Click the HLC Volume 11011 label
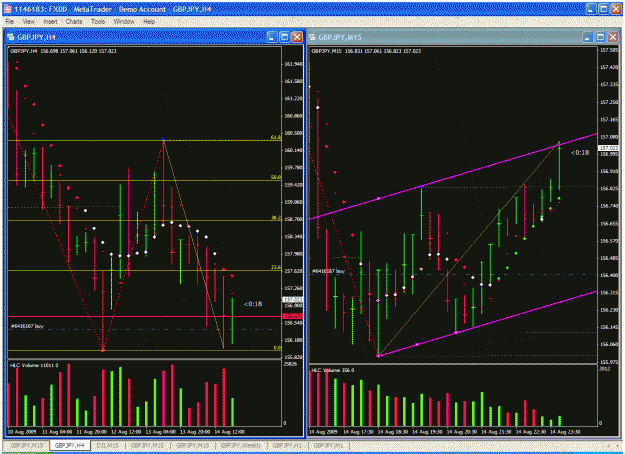Viewport: 625px width, 454px height. [34, 365]
